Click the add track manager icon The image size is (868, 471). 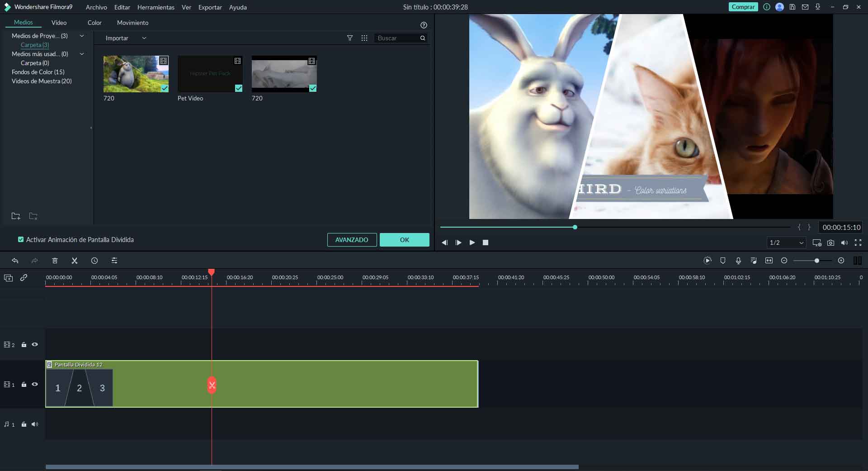click(8, 278)
